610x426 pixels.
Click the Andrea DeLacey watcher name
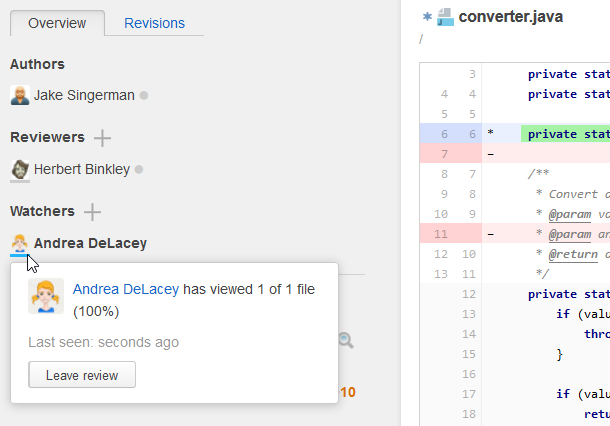tap(90, 243)
